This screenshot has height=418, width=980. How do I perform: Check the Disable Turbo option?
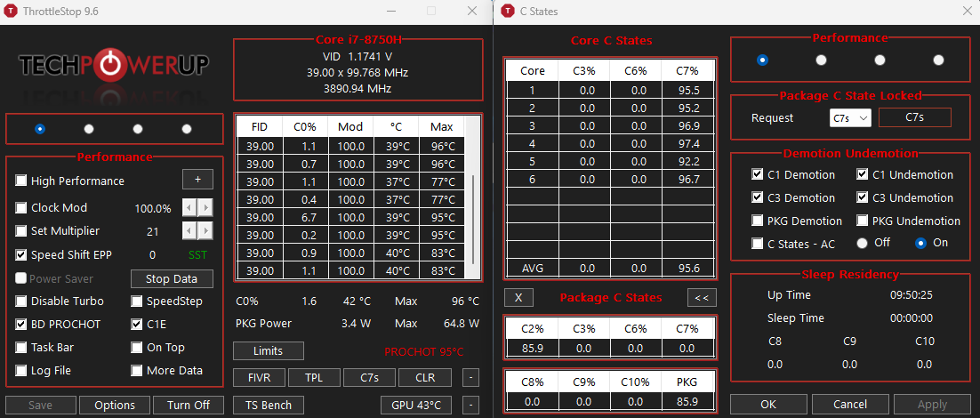(21, 301)
